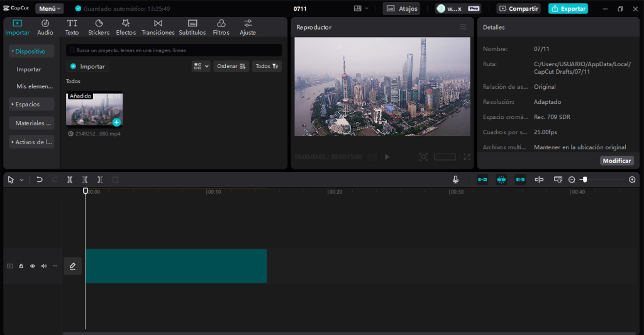Switch to the Audio tab
Screen dimensions: 644x335
45,27
